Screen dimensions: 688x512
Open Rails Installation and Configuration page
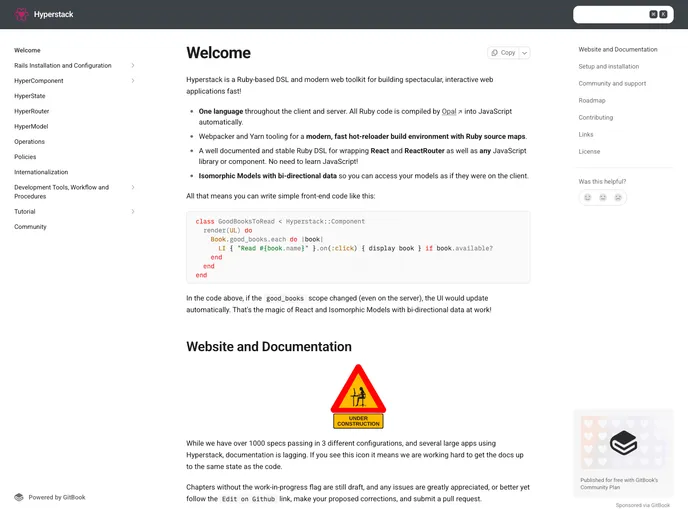click(63, 65)
